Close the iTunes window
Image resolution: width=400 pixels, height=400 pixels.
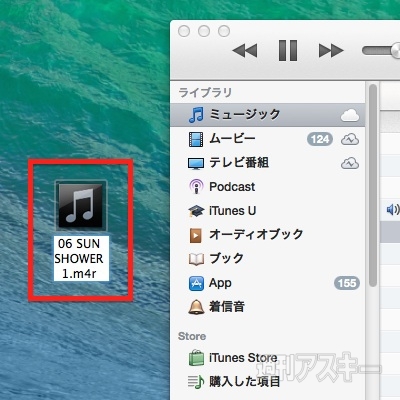pos(184,31)
